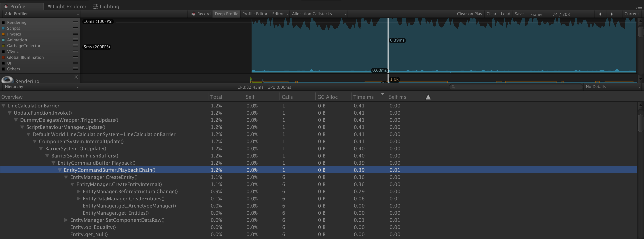This screenshot has height=239, width=644.
Task: Grab the reorder handle beside Global Illumination
Action: tap(75, 57)
